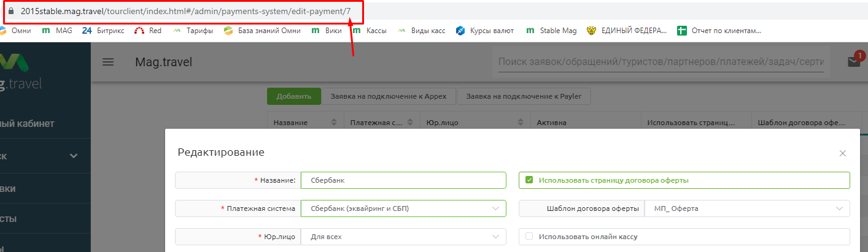
Task: Click Заявка на подключение к Payler
Action: (x=524, y=96)
